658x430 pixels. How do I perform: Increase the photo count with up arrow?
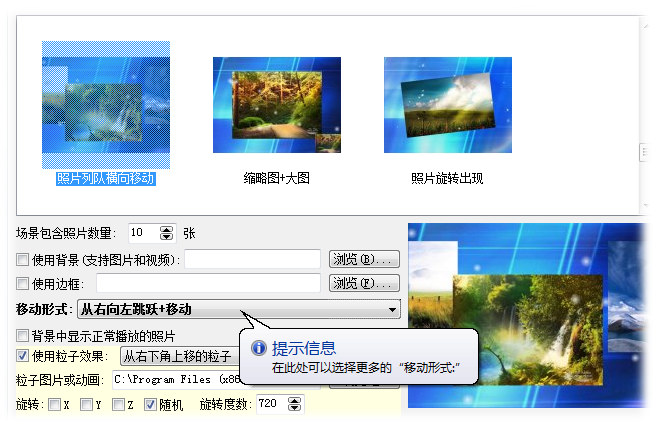point(167,229)
